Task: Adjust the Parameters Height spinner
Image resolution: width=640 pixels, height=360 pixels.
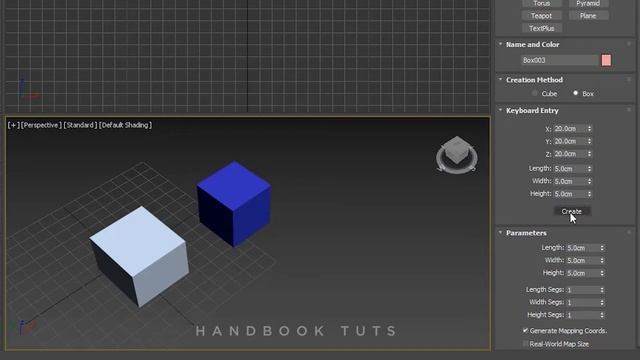Action: point(602,273)
